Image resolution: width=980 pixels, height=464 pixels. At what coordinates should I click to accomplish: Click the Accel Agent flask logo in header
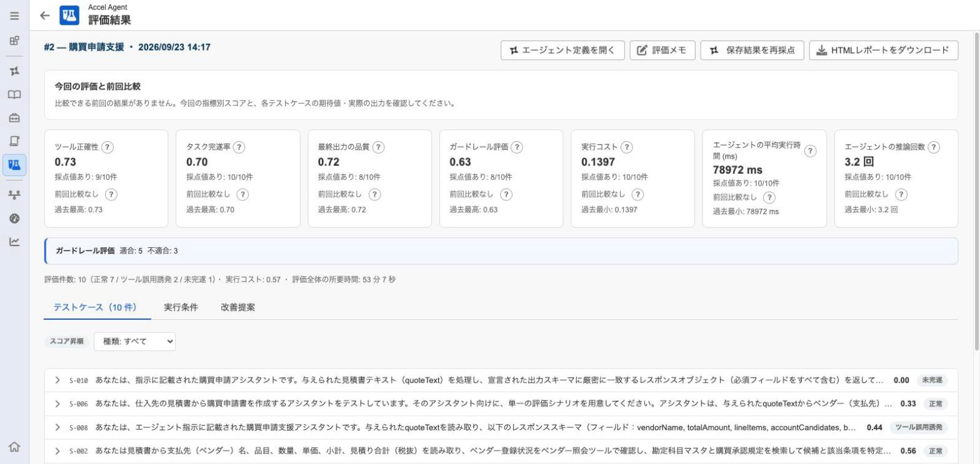[69, 15]
